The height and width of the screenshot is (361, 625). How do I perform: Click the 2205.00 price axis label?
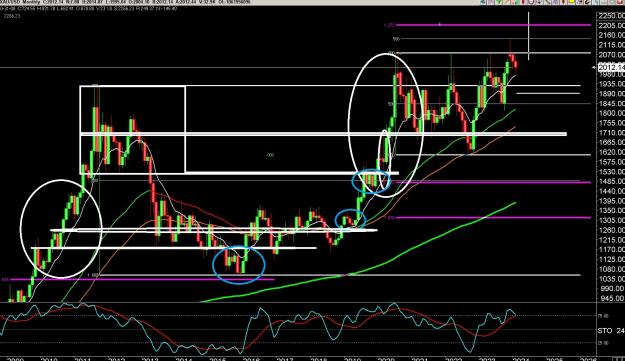click(x=611, y=25)
